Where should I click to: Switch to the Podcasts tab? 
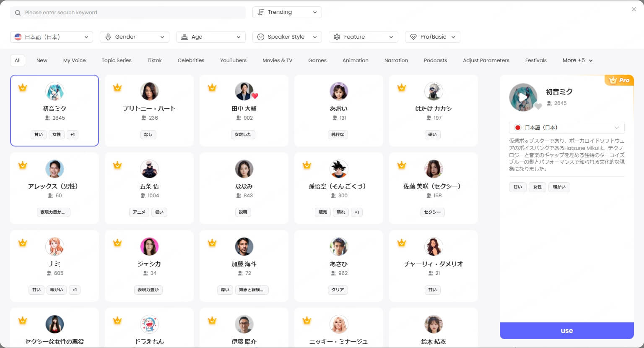click(435, 60)
